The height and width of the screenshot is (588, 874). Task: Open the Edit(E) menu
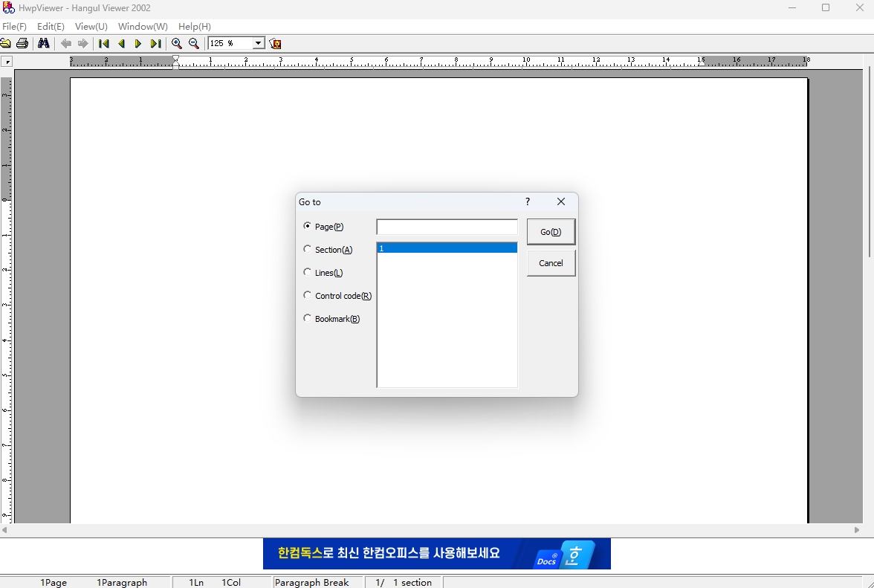pos(51,26)
